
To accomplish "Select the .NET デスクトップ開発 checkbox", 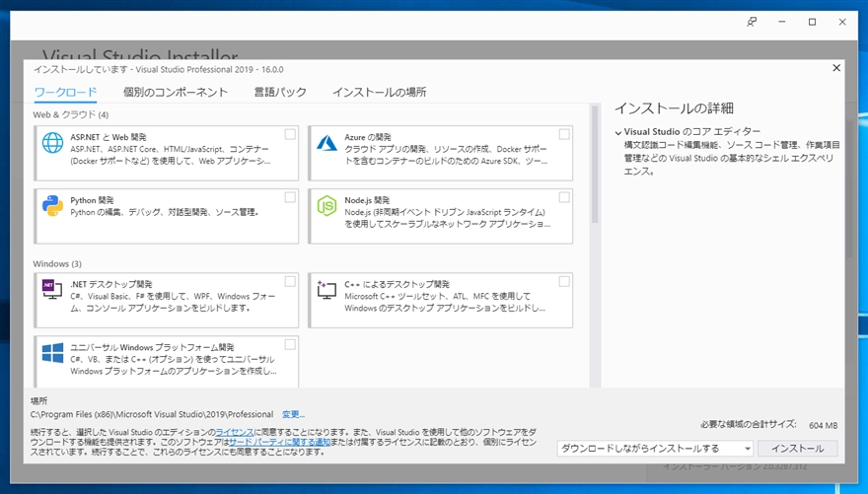I will pos(290,282).
